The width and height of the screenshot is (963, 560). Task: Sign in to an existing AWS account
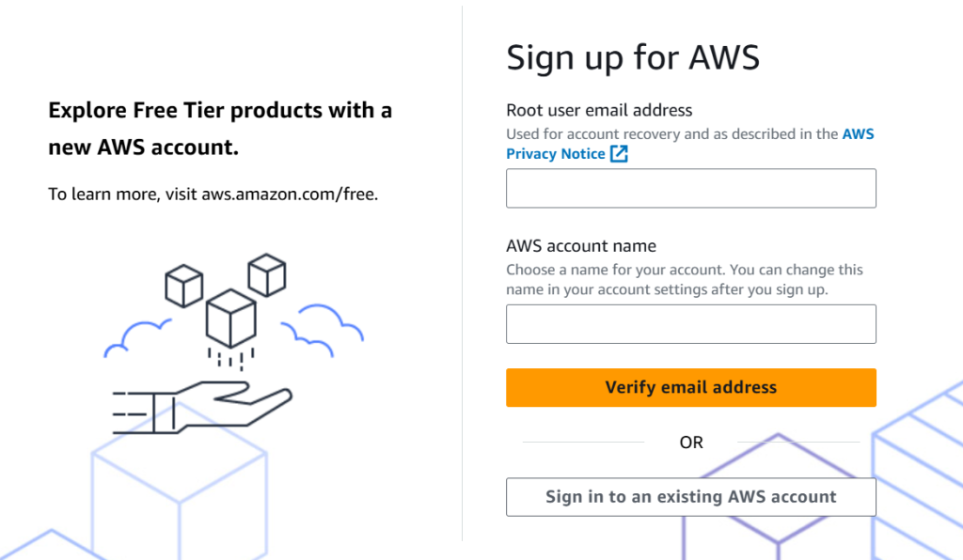coord(690,497)
